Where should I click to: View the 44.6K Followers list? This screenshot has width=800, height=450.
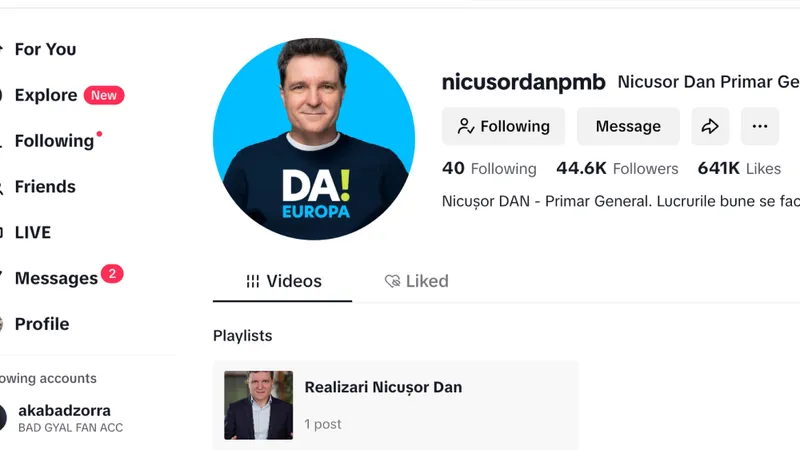coord(617,168)
